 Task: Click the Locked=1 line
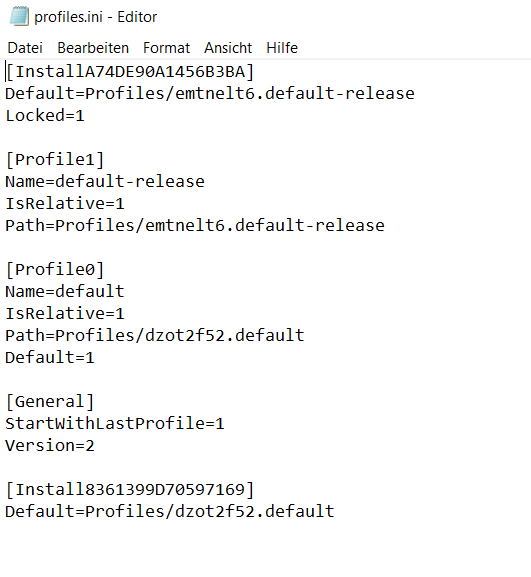coord(45,116)
